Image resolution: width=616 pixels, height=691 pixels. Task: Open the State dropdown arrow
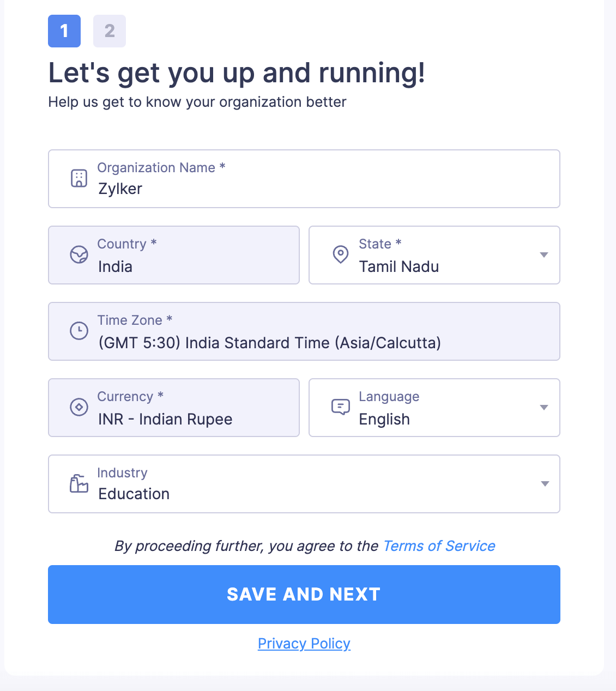[x=543, y=254]
